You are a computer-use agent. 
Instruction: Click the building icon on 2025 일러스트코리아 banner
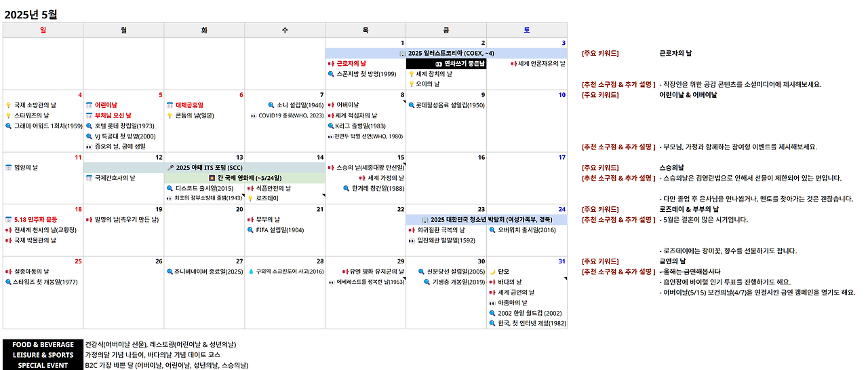pyautogui.click(x=403, y=53)
